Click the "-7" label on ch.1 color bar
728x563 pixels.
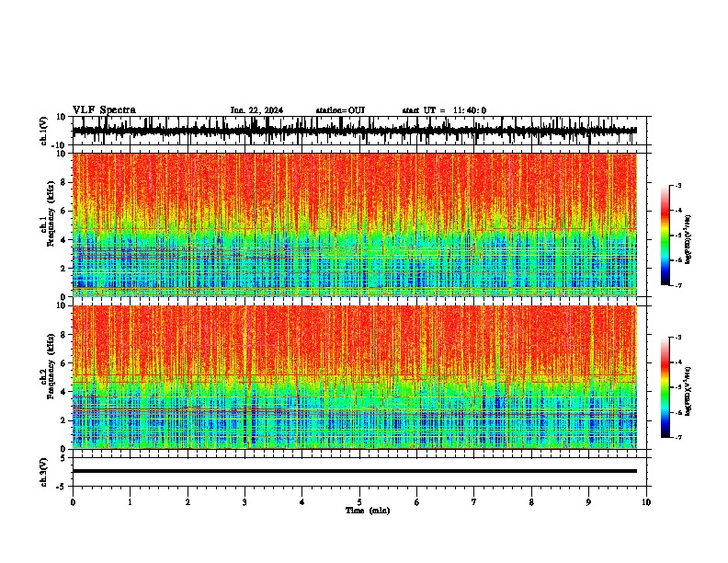(678, 285)
